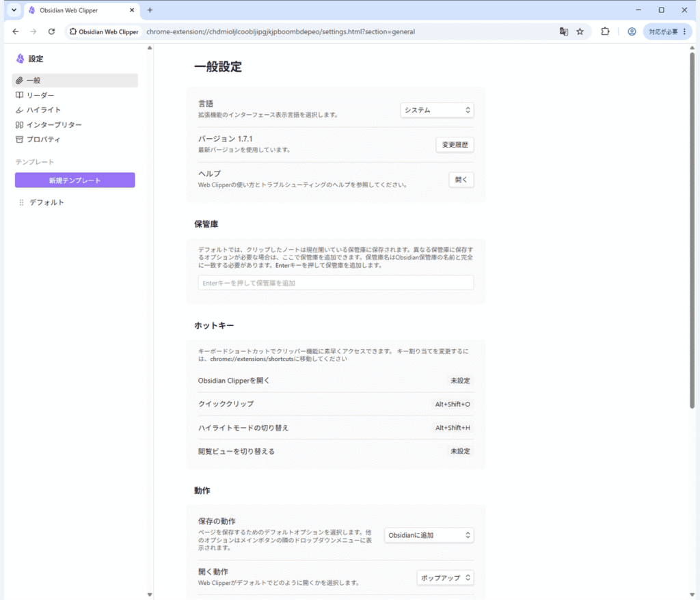Open the tab search dropdown arrow
This screenshot has width=700, height=600.
[x=14, y=10]
